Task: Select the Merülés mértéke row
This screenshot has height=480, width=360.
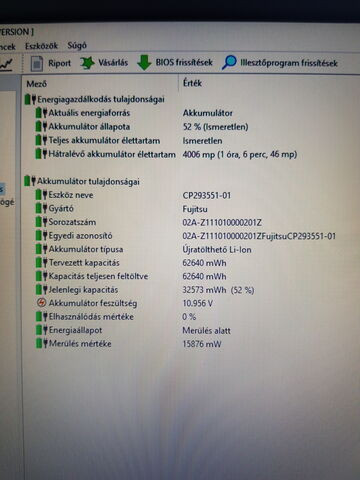Action: (129, 344)
